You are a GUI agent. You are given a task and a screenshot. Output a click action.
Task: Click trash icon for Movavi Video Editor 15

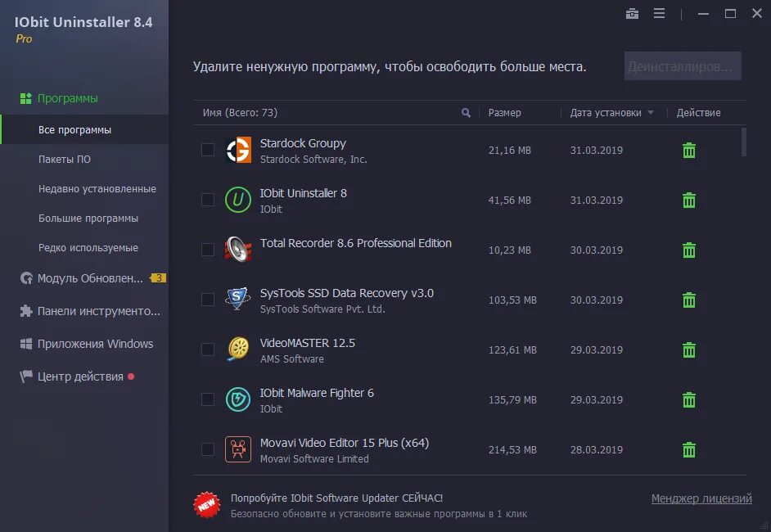click(x=689, y=450)
